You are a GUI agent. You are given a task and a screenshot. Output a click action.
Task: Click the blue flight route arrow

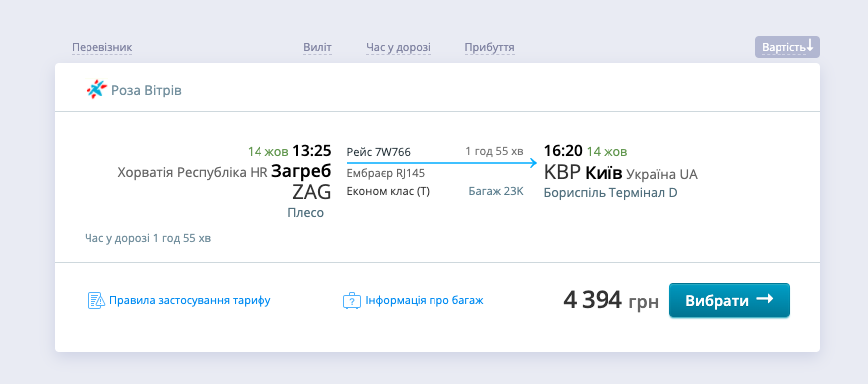[x=441, y=163]
